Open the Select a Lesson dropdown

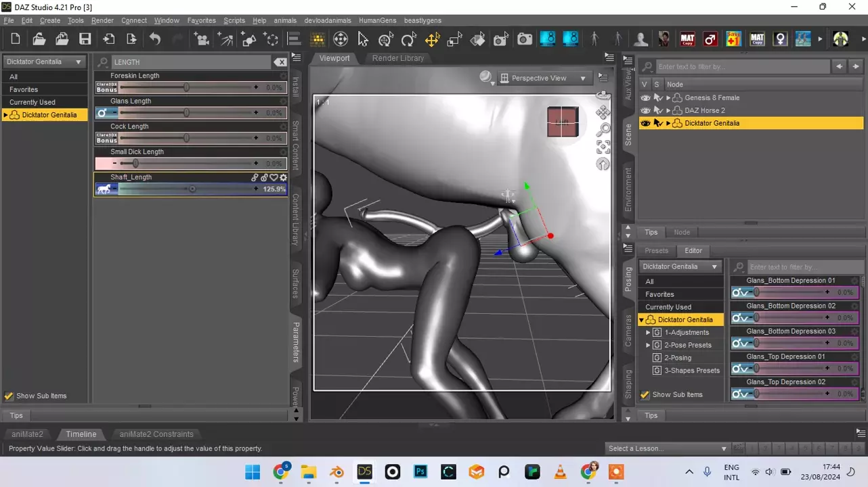click(x=667, y=448)
